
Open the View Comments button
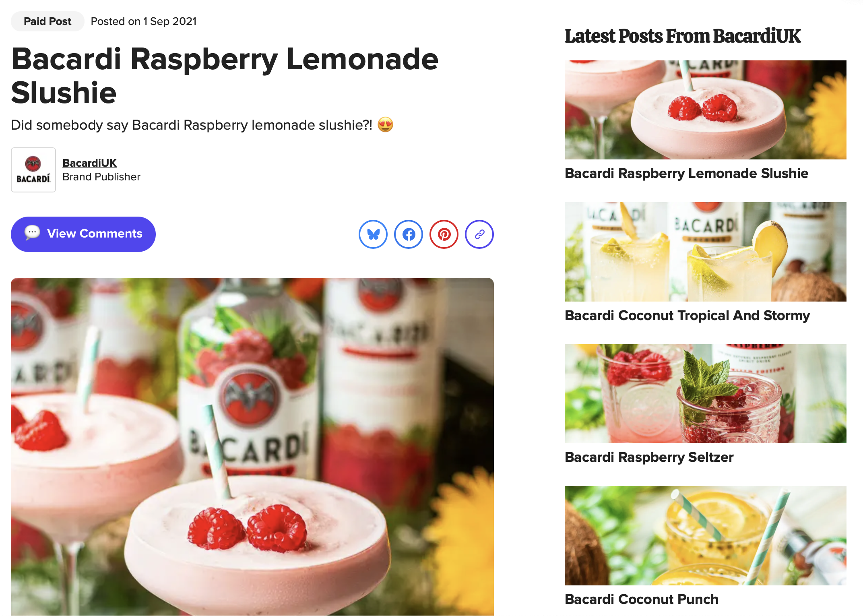click(83, 234)
